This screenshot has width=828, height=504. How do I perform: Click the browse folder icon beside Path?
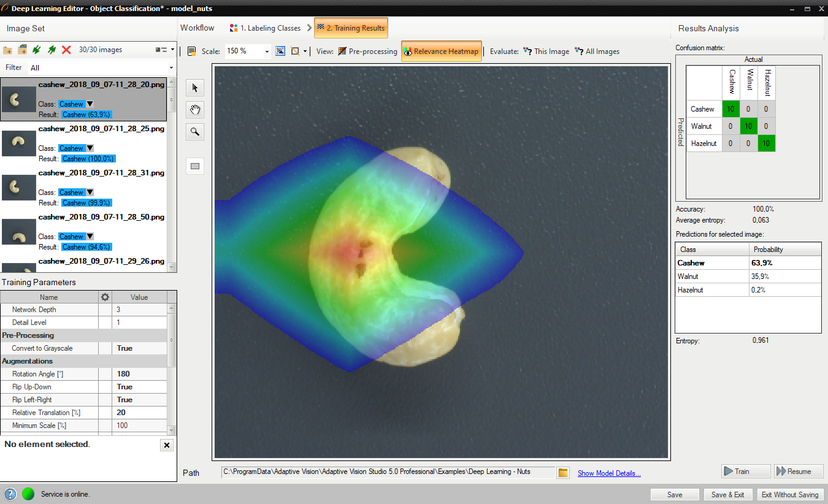click(x=563, y=473)
